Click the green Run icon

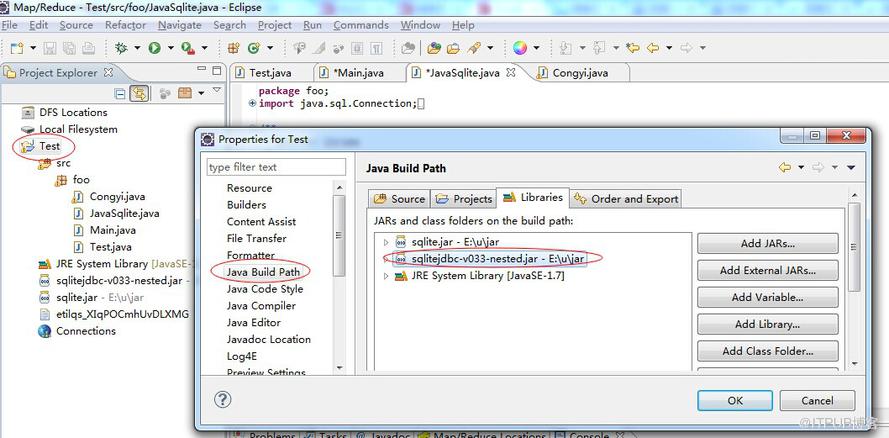(x=154, y=48)
